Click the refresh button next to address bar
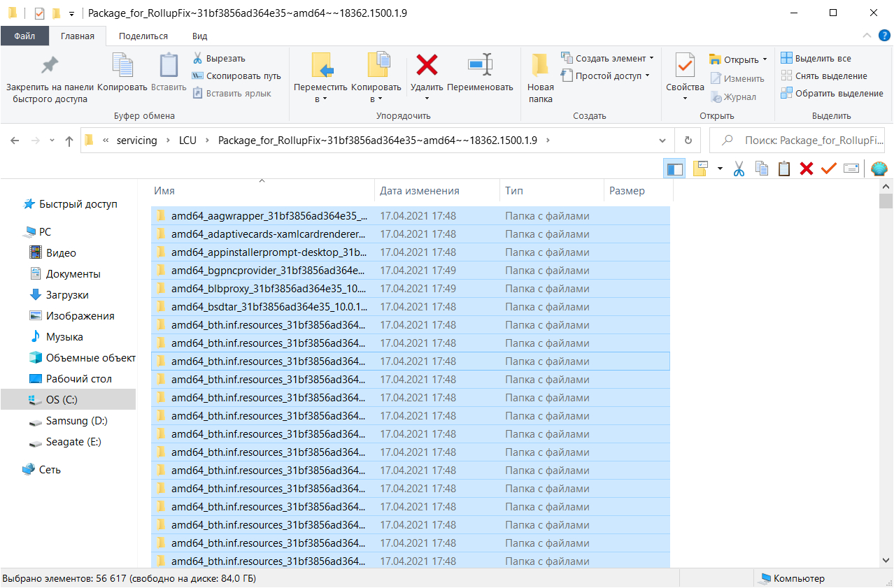Image resolution: width=894 pixels, height=588 pixels. [688, 141]
